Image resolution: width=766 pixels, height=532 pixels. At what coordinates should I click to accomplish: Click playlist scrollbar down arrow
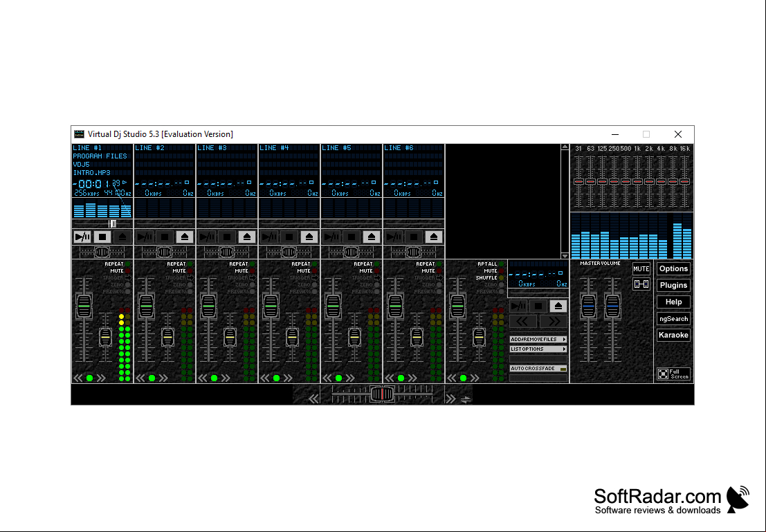pyautogui.click(x=565, y=256)
